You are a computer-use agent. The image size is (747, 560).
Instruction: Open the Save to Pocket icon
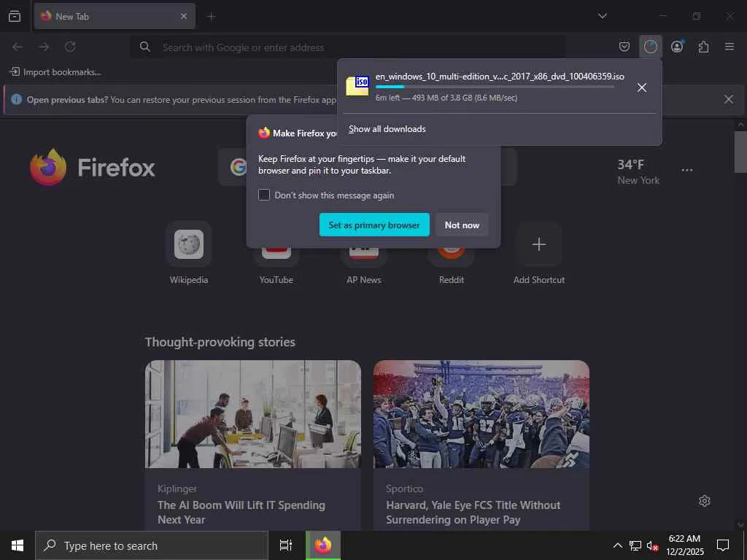coord(624,47)
